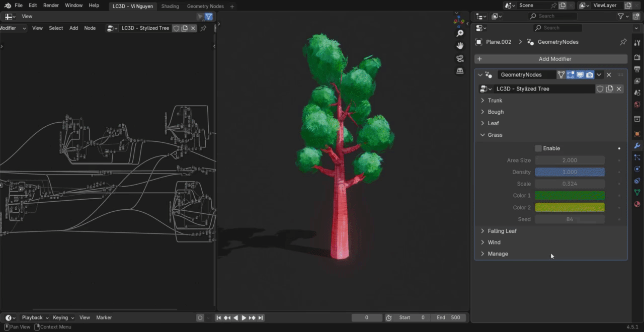The image size is (644, 332).
Task: Pick the Grass Color 1 swatch
Action: [570, 196]
